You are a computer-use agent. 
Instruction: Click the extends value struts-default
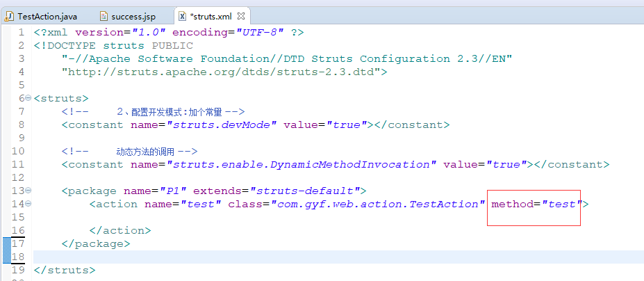(305, 191)
